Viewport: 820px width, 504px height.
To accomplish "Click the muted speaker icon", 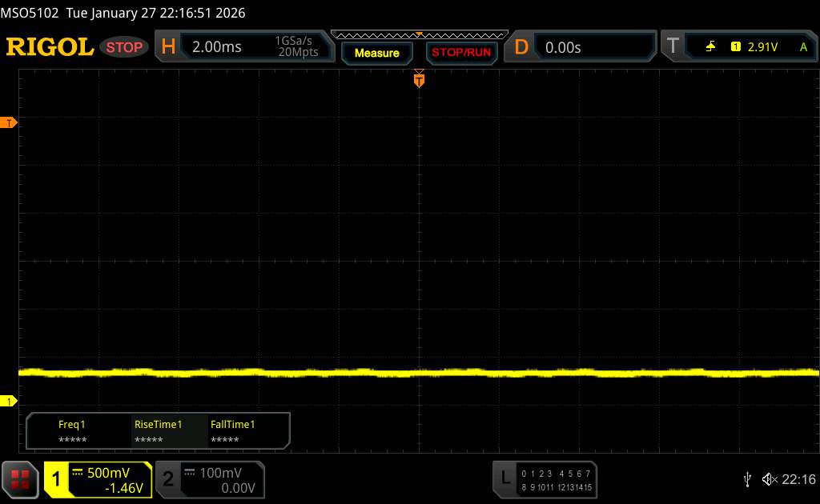I will click(769, 479).
